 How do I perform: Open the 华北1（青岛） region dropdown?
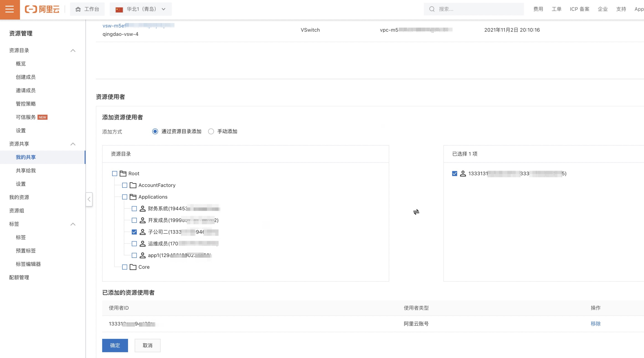(x=141, y=9)
